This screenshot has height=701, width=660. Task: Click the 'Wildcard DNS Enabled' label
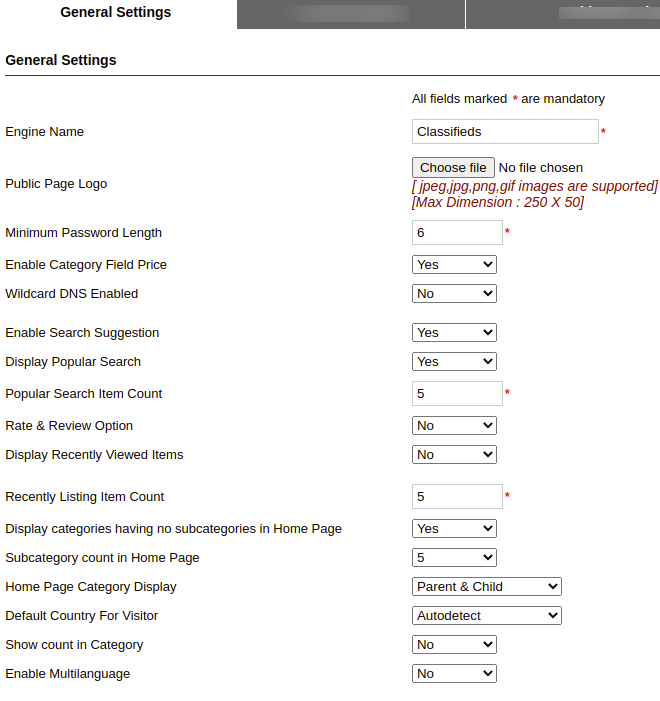[x=72, y=294]
